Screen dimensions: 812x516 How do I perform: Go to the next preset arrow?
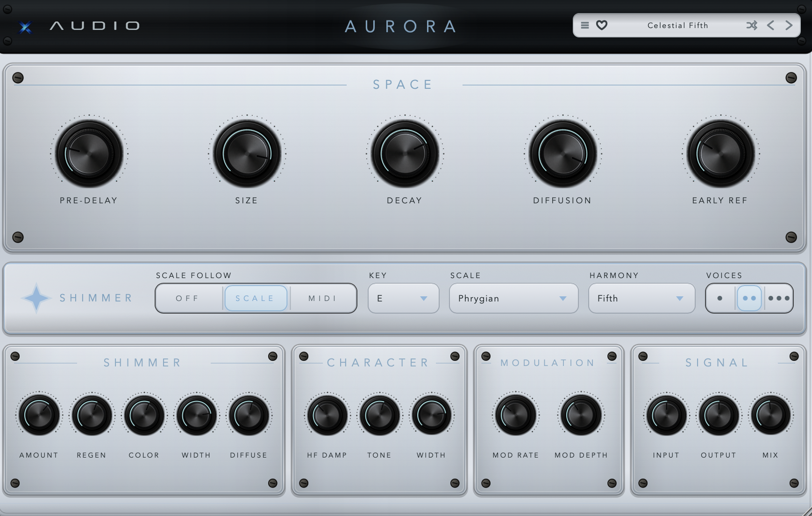pos(789,25)
